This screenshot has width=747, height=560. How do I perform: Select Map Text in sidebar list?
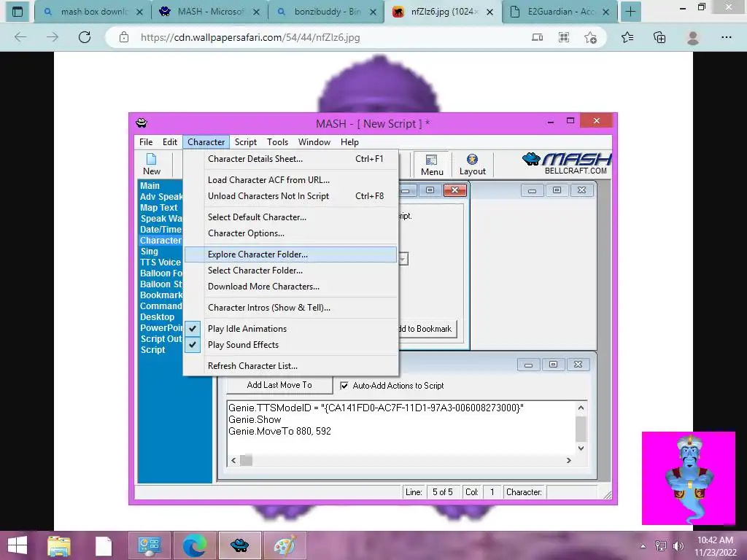click(x=158, y=208)
